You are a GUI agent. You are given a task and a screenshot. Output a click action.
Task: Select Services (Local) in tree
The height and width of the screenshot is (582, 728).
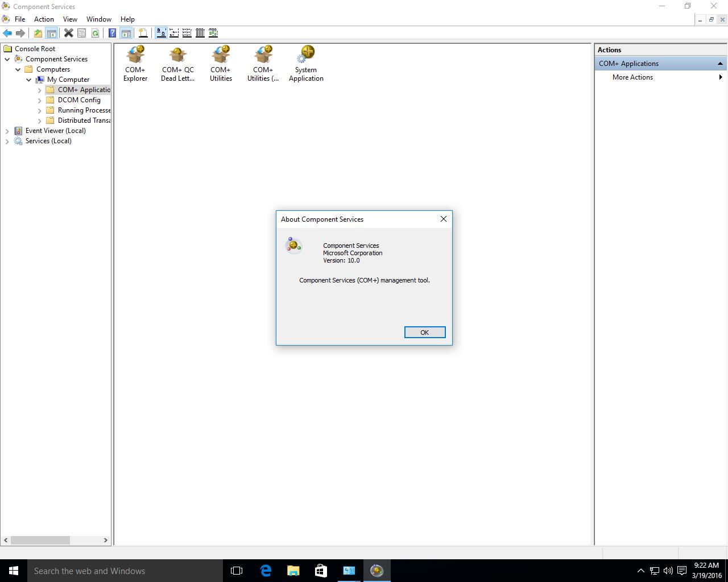[48, 141]
